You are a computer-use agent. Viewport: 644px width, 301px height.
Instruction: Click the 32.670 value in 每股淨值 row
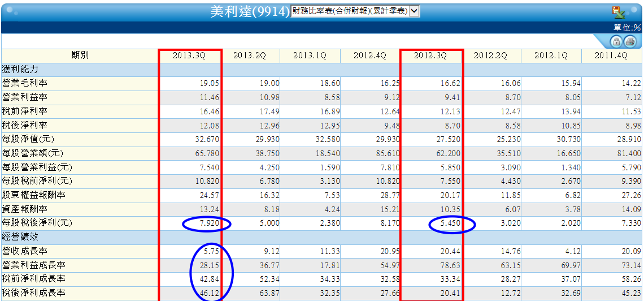[x=207, y=139]
